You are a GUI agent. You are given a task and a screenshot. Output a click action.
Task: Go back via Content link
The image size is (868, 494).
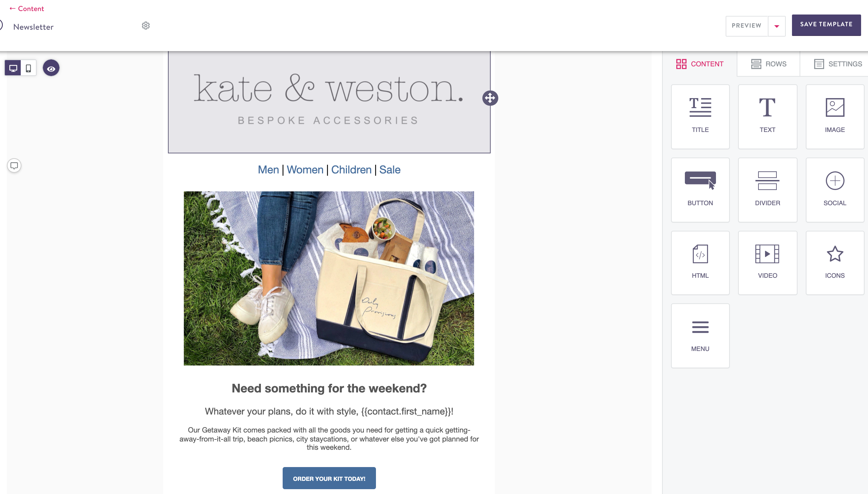coord(27,9)
